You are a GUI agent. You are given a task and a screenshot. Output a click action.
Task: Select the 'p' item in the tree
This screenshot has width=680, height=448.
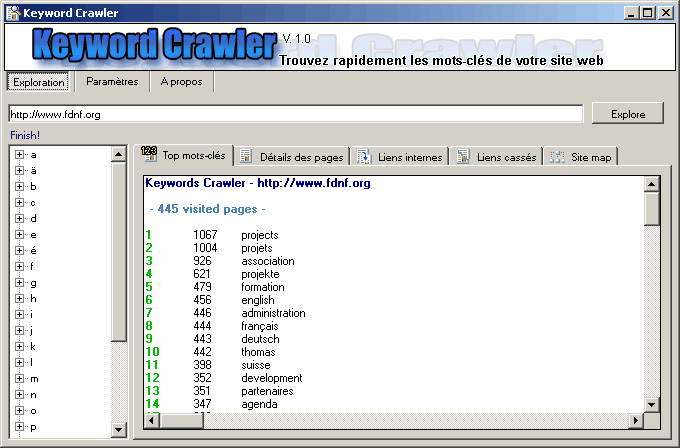pyautogui.click(x=33, y=427)
